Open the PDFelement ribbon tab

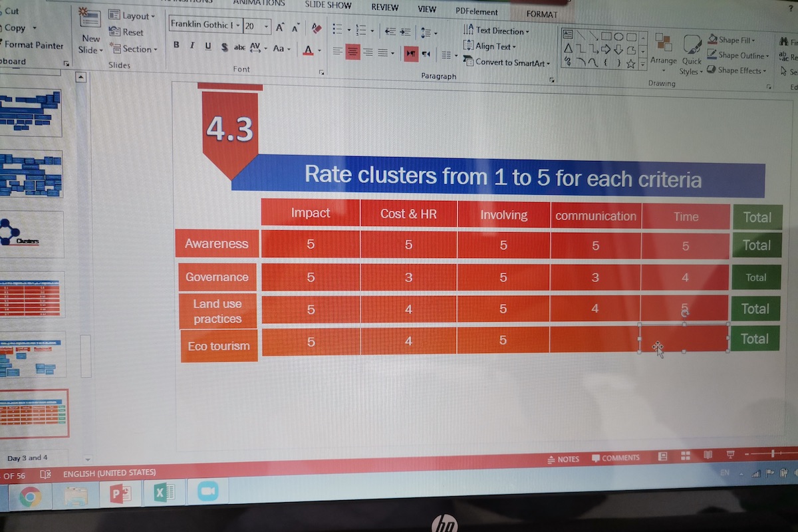pos(476,11)
